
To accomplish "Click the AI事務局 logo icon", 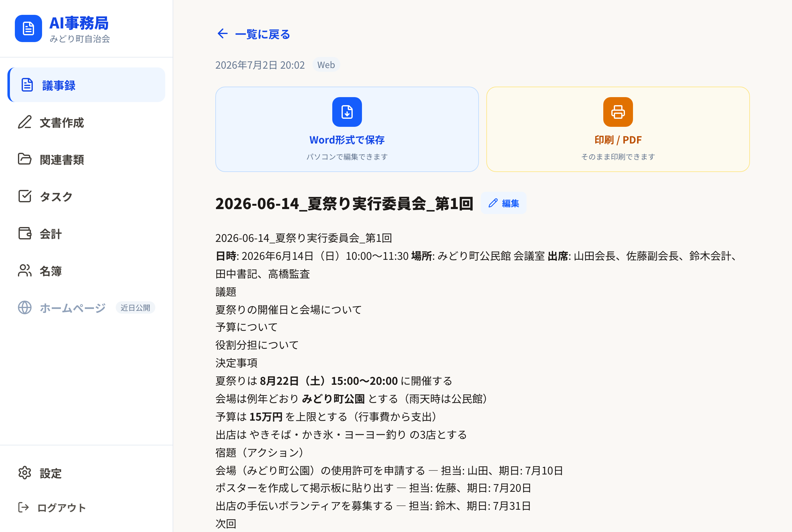I will click(x=28, y=28).
